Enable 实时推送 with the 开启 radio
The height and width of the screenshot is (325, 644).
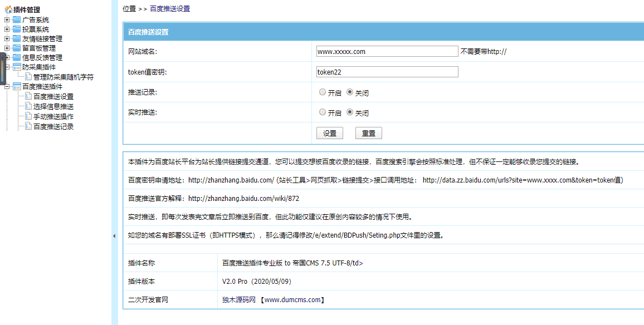[323, 112]
